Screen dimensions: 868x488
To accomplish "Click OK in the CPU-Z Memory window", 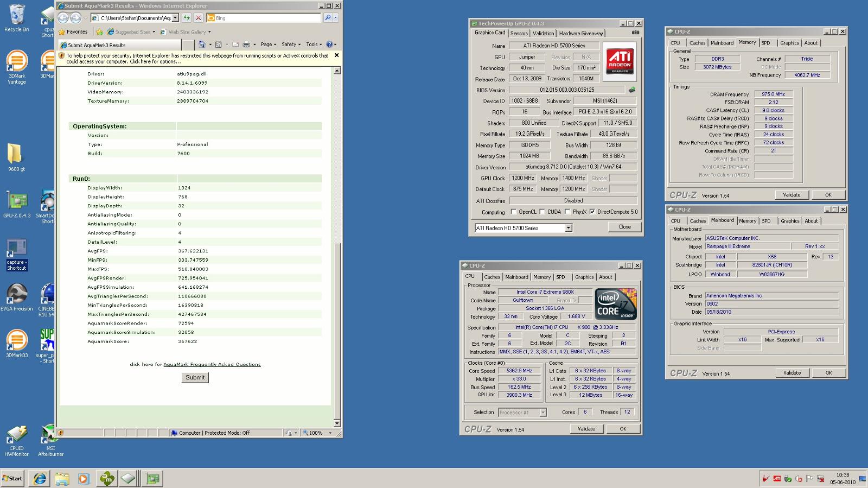I will (828, 195).
